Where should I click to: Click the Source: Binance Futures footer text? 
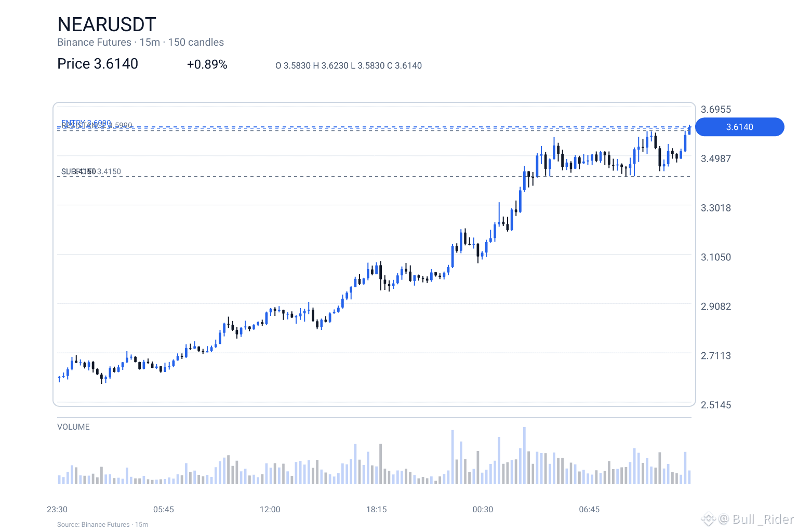click(103, 524)
